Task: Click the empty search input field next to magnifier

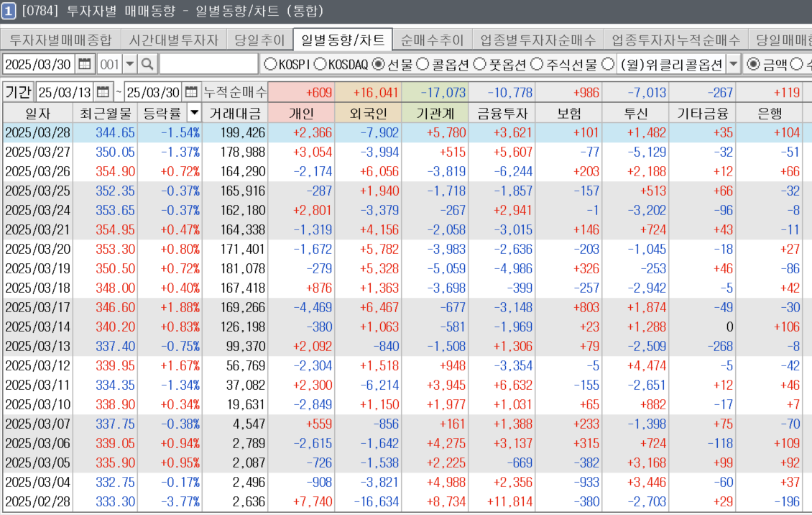Action: (207, 64)
